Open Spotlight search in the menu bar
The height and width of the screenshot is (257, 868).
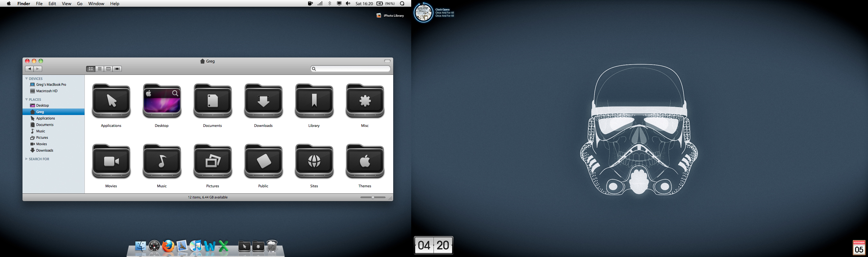(402, 3)
